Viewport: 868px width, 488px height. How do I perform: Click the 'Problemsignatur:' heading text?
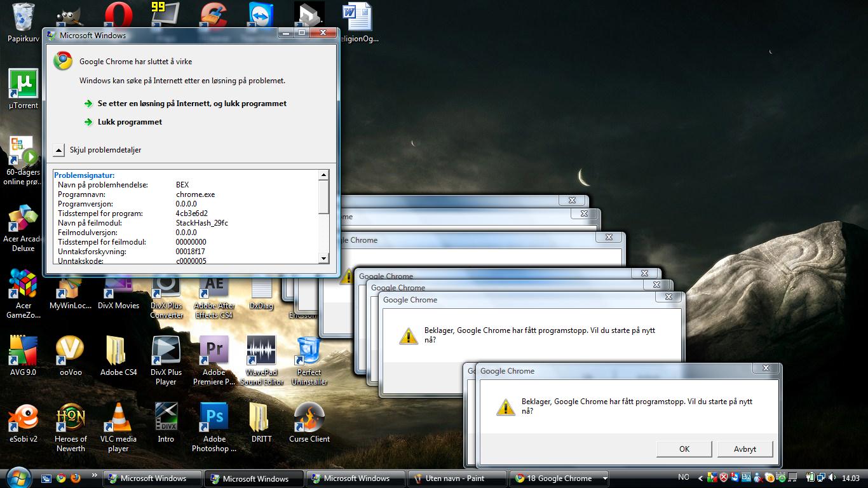[84, 175]
